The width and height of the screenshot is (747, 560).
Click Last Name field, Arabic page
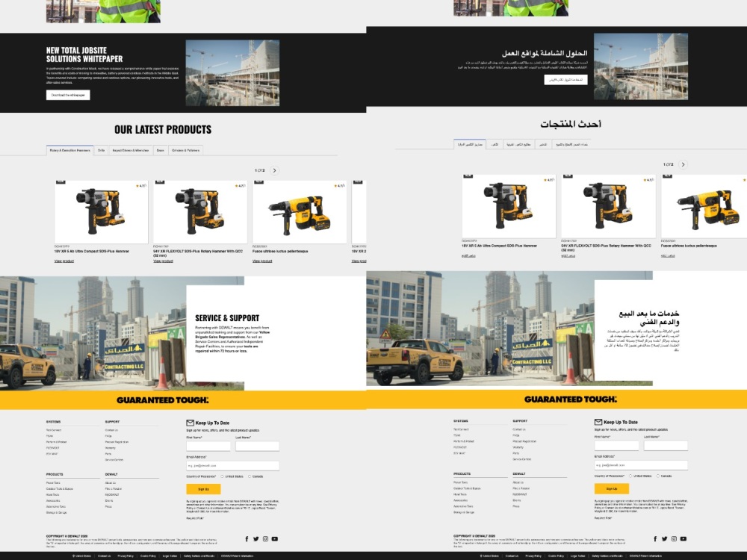point(666,446)
